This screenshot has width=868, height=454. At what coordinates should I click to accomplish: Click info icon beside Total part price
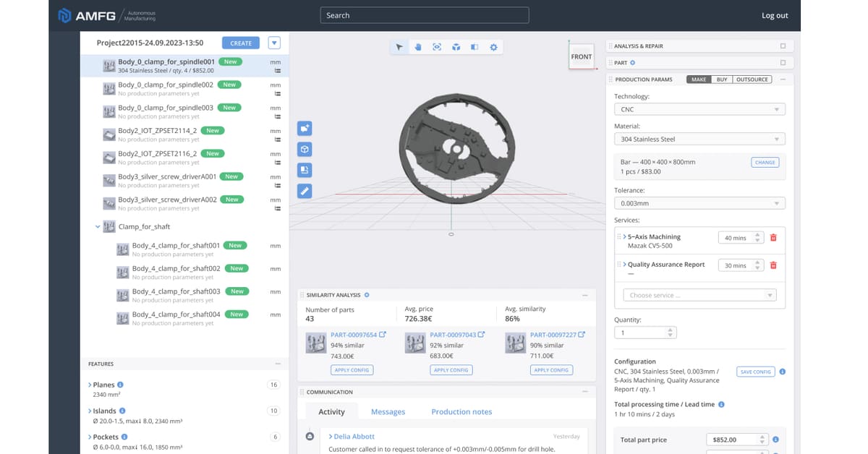(775, 440)
